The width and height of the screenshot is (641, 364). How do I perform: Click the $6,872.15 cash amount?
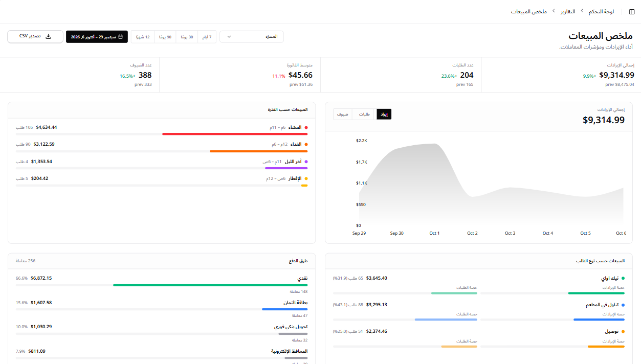(41, 278)
